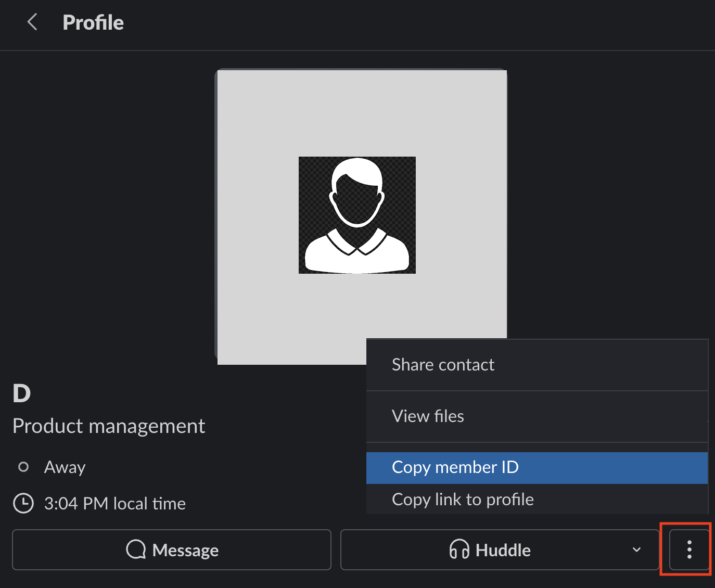Choose Share contact in the context menu

443,364
